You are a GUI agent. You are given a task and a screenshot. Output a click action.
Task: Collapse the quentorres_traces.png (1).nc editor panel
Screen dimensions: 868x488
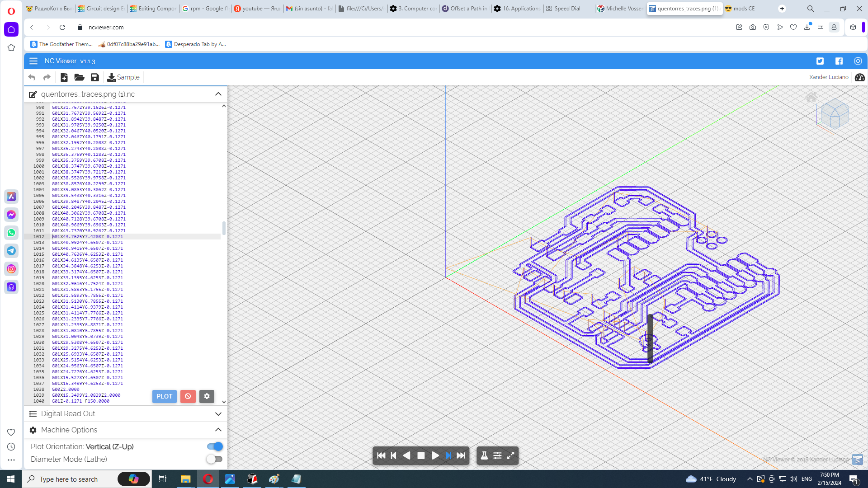coord(218,94)
